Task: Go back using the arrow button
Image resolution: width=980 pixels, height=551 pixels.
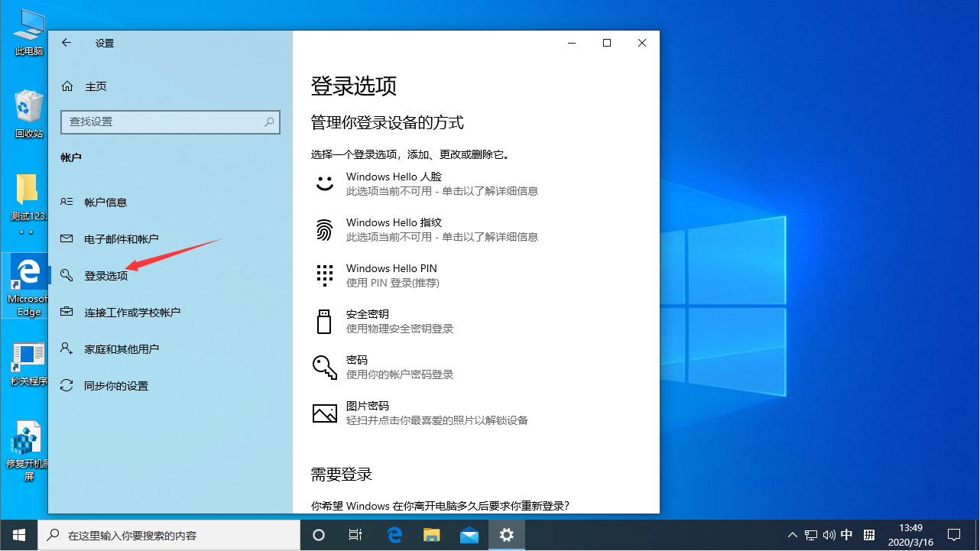Action: point(67,43)
